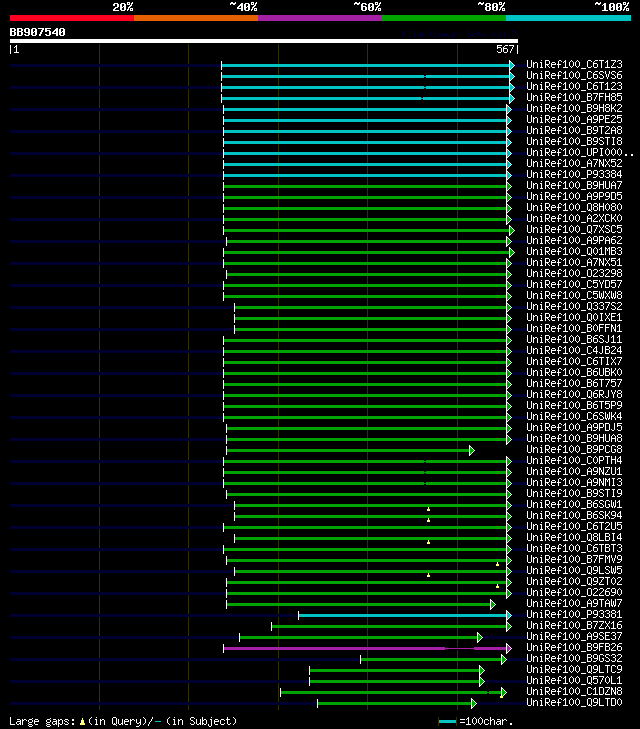Click UniRef100_Q8H080 label

click(574, 207)
